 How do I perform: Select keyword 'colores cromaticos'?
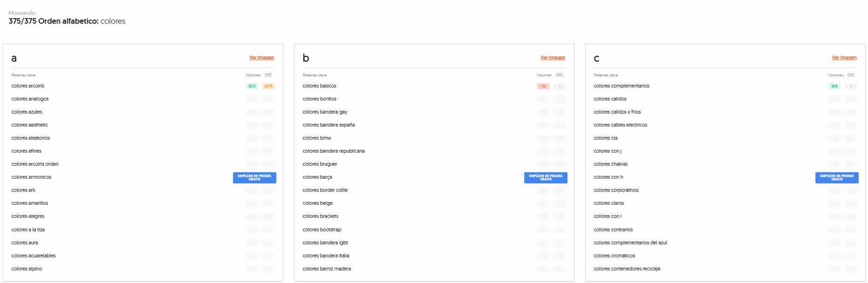pos(614,256)
